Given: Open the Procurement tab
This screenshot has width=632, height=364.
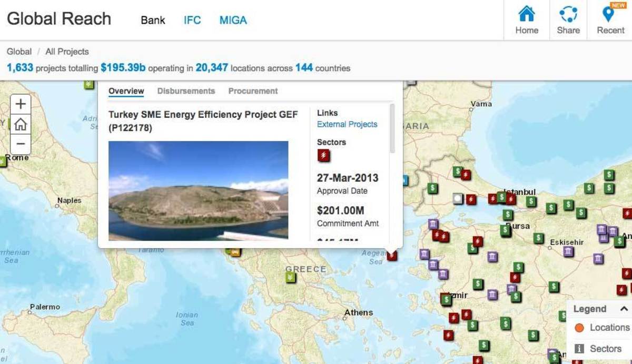Looking at the screenshot, I should pos(253,91).
